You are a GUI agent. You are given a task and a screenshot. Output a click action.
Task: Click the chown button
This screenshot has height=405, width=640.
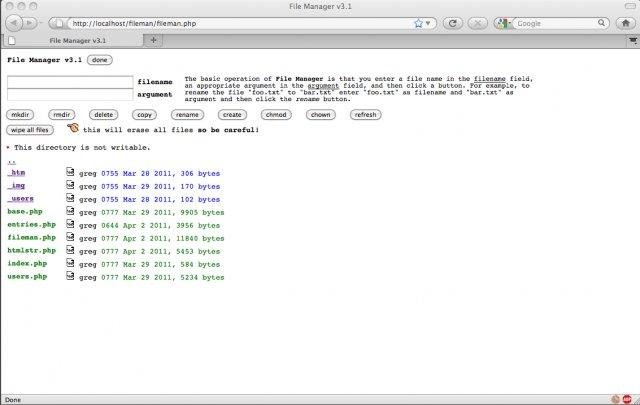(321, 115)
